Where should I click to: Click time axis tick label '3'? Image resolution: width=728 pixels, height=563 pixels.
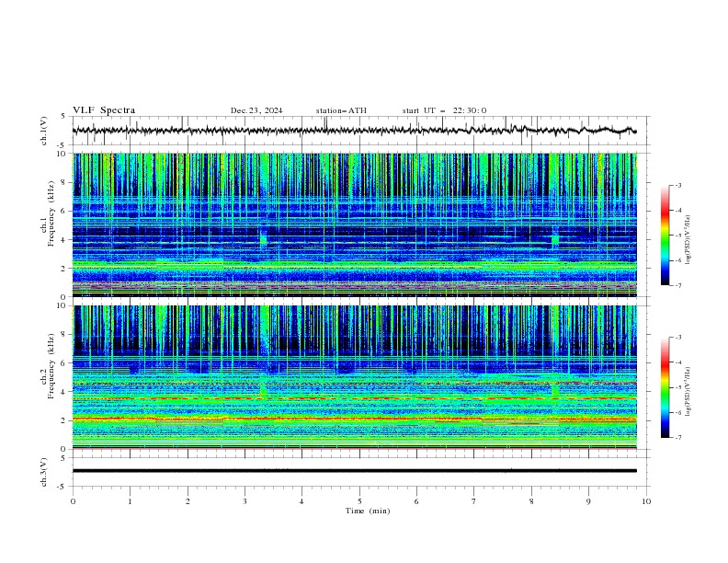(x=245, y=501)
